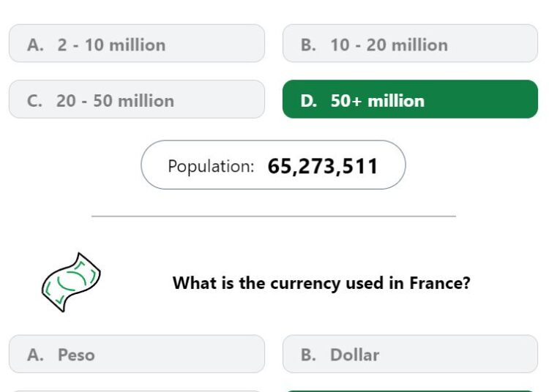Select the partially visible green answer at bottom

click(410, 391)
